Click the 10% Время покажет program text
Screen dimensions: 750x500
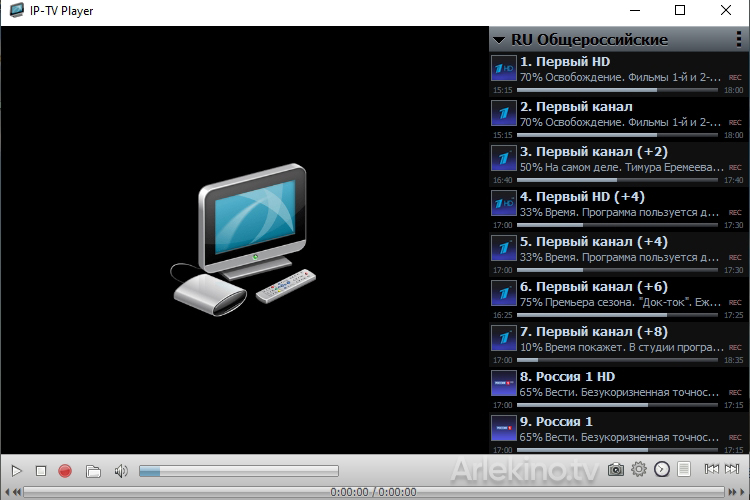621,347
